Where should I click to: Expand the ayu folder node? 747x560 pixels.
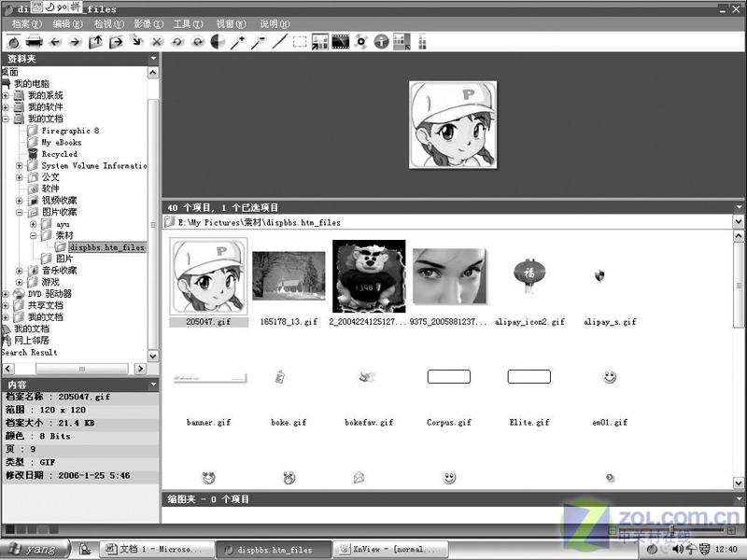click(33, 224)
